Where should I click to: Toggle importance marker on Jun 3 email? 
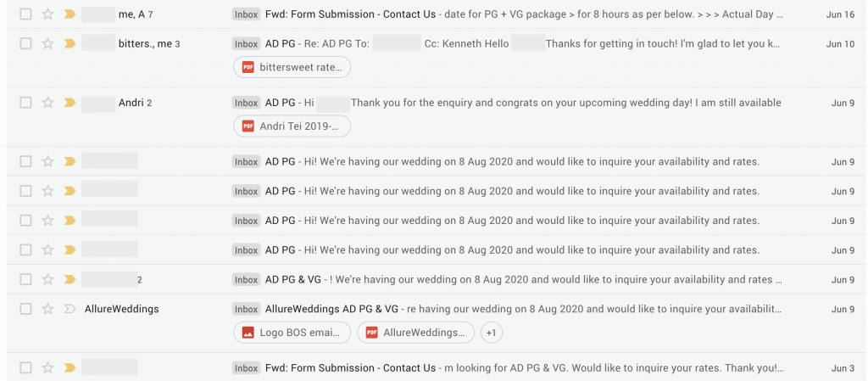[70, 367]
